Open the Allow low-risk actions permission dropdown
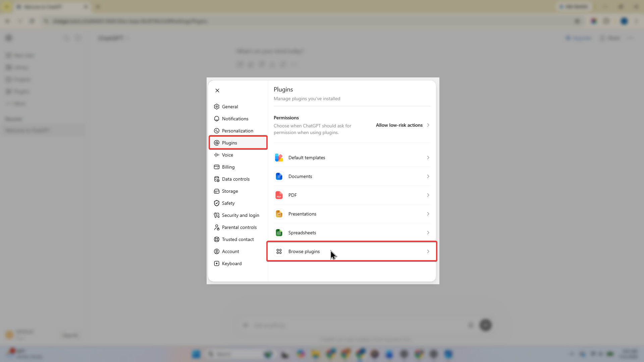644x362 pixels. pyautogui.click(x=402, y=125)
